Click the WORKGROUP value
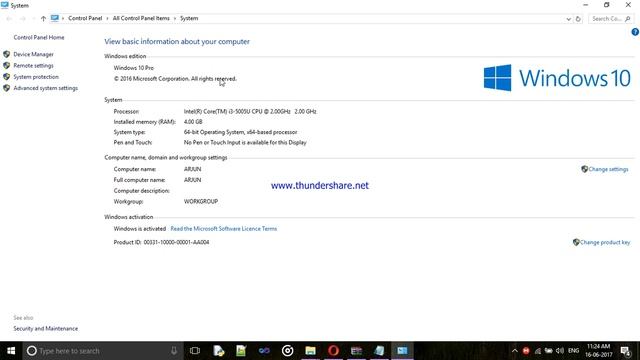The height and width of the screenshot is (360, 640). point(201,202)
